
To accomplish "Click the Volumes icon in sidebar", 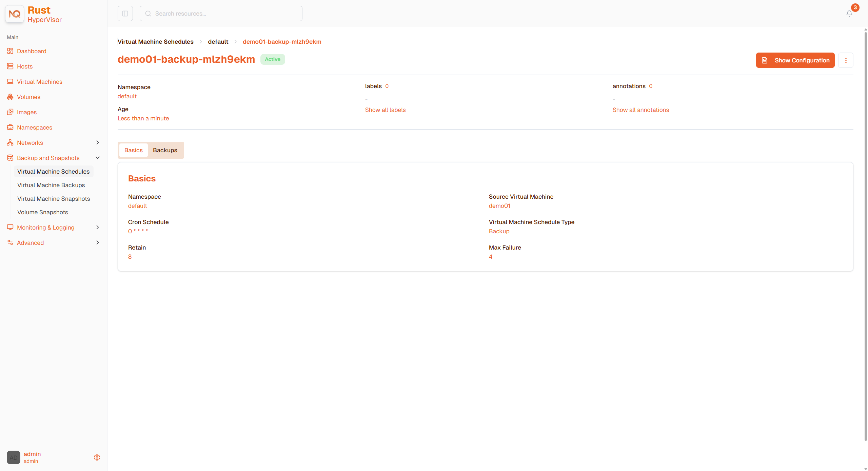I will click(x=10, y=97).
